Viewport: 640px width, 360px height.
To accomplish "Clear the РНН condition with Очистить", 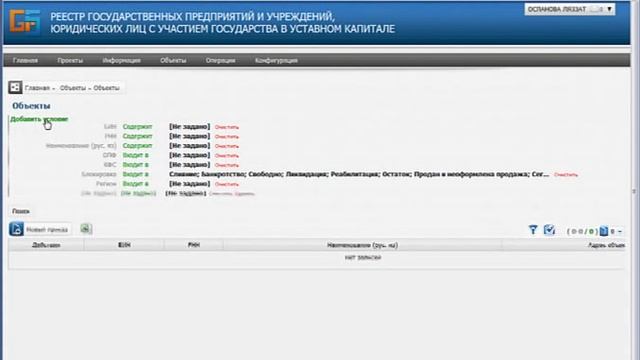I will tap(227, 137).
